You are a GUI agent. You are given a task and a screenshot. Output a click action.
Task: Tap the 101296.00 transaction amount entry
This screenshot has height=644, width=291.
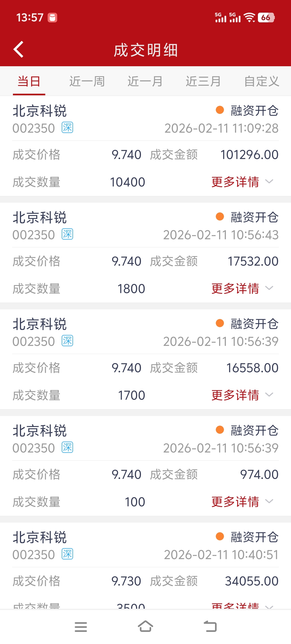pos(250,155)
